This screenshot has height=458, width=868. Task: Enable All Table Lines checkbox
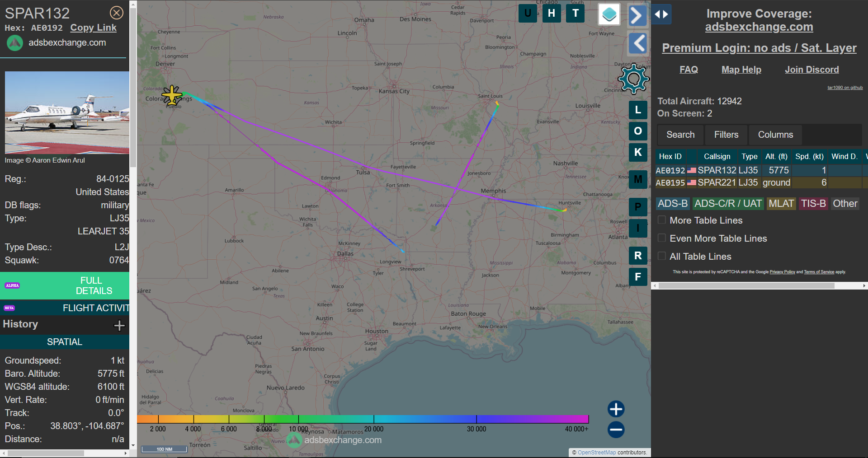point(662,256)
